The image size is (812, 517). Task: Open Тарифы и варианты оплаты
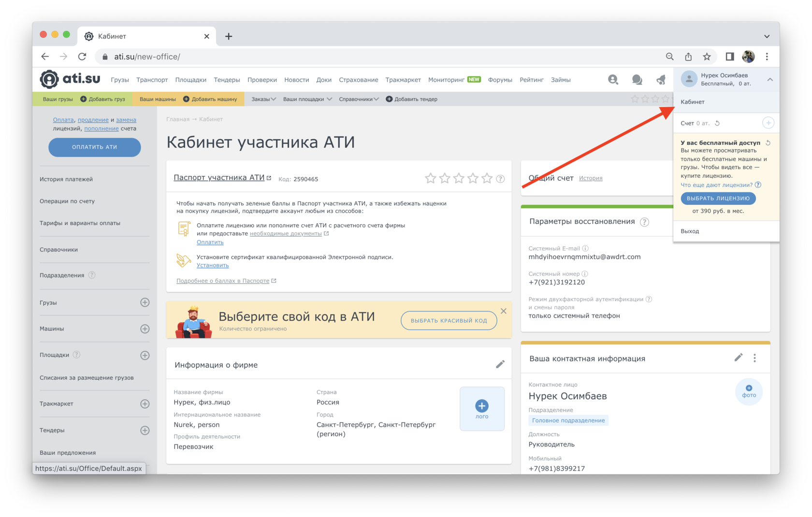tap(80, 223)
